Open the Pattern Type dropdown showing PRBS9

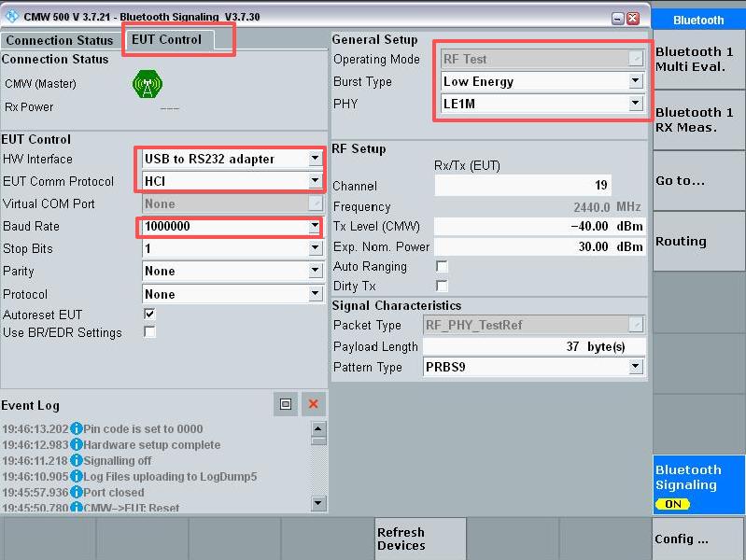point(635,367)
